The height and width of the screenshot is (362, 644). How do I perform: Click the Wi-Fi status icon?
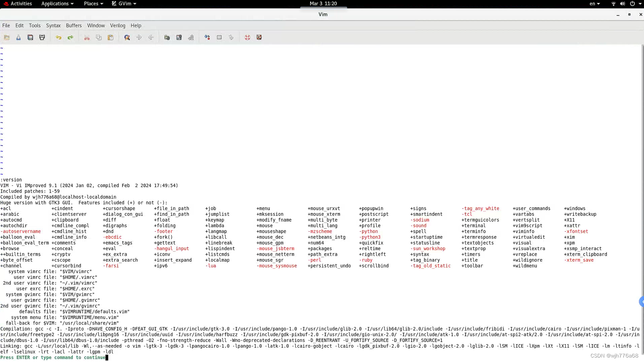pos(613,4)
